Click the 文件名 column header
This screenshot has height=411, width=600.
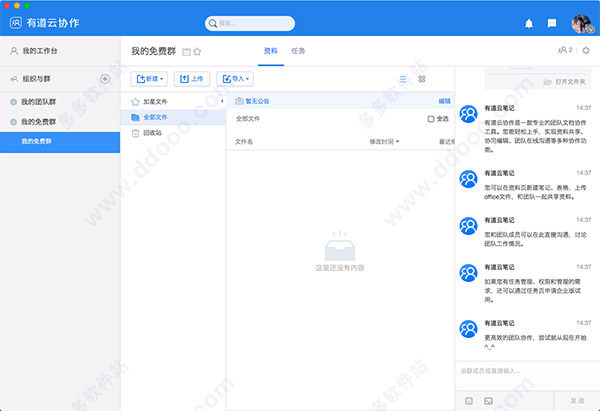pos(244,142)
